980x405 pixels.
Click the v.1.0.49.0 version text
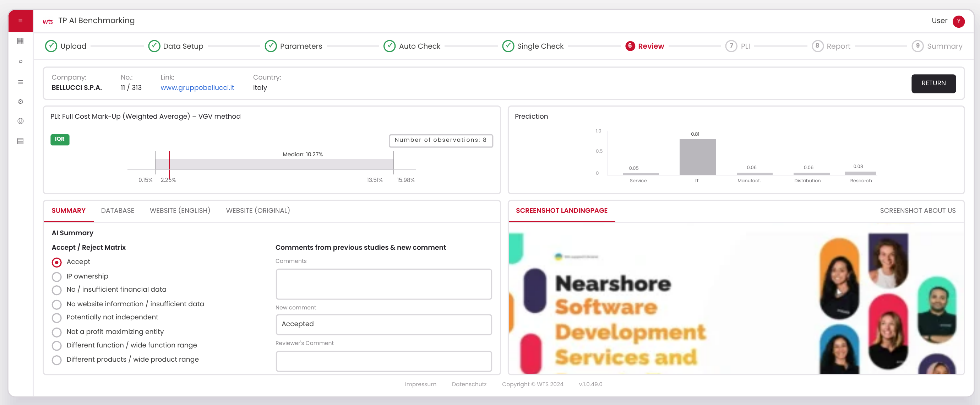590,384
